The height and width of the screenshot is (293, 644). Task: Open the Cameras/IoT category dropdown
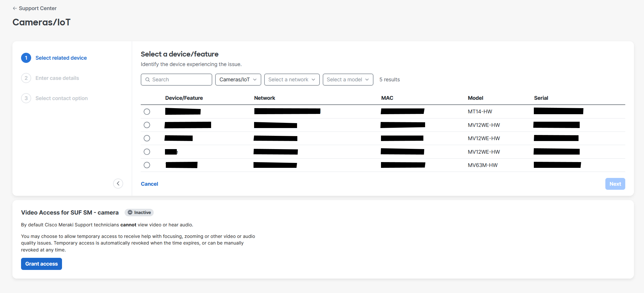[x=238, y=80]
